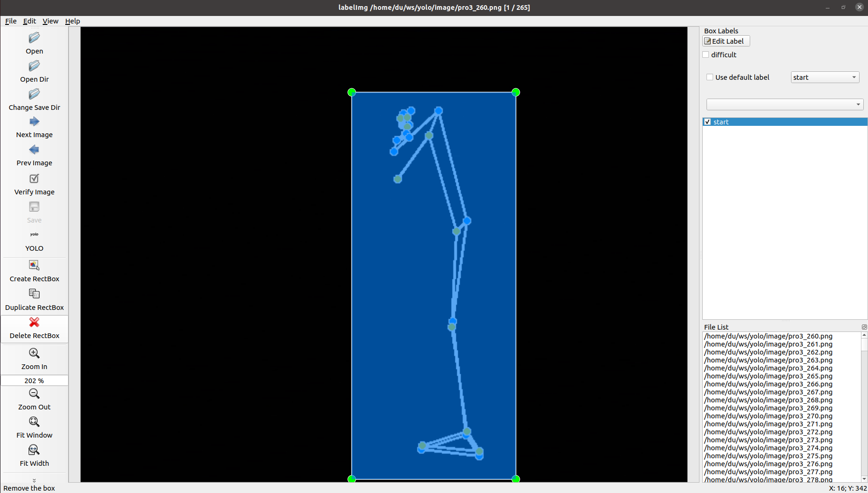Click the Fit Window icon
868x493 pixels.
pyautogui.click(x=34, y=422)
